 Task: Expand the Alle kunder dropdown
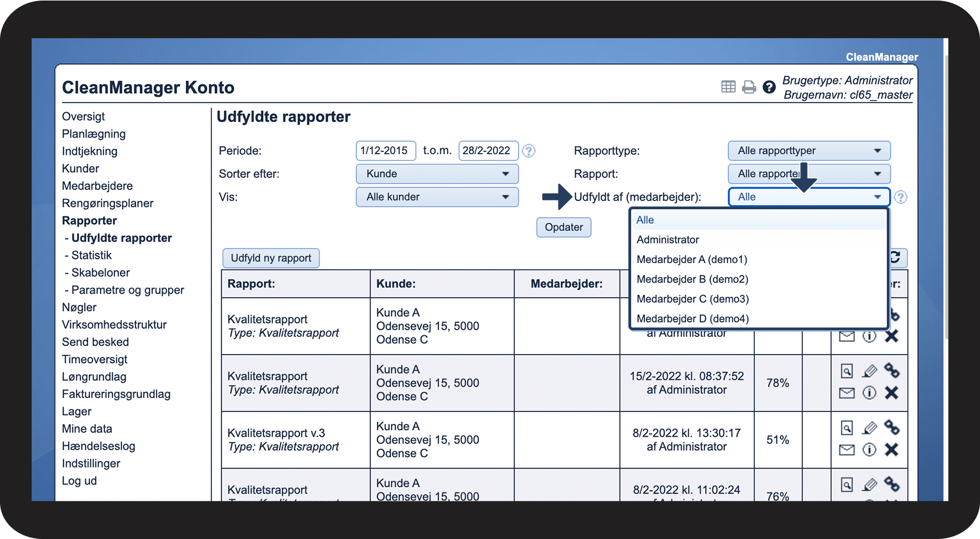click(x=437, y=197)
